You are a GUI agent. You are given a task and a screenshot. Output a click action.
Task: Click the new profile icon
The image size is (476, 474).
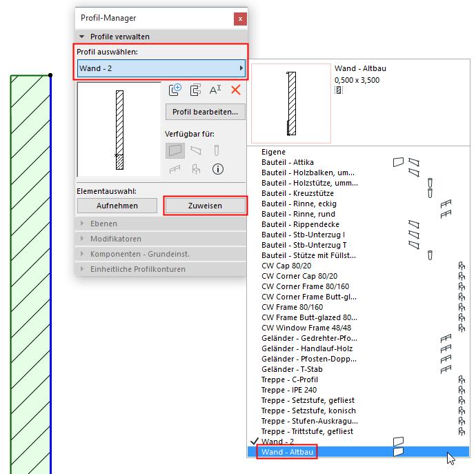[175, 90]
